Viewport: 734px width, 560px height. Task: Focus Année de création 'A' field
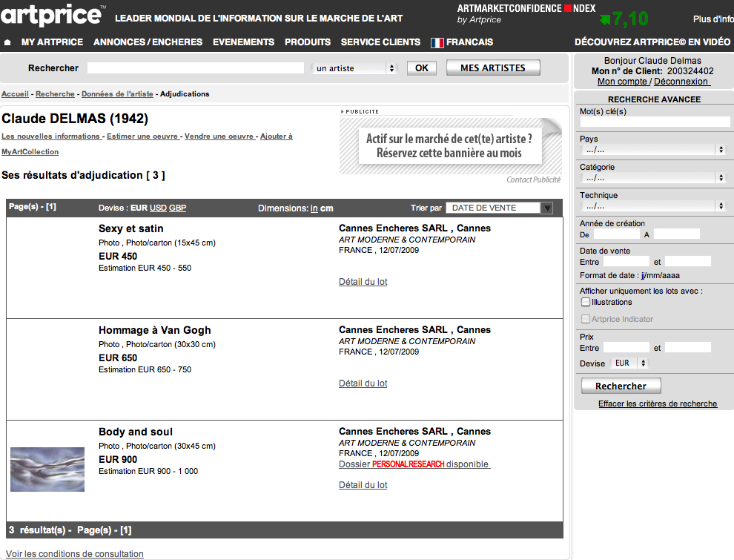click(676, 234)
